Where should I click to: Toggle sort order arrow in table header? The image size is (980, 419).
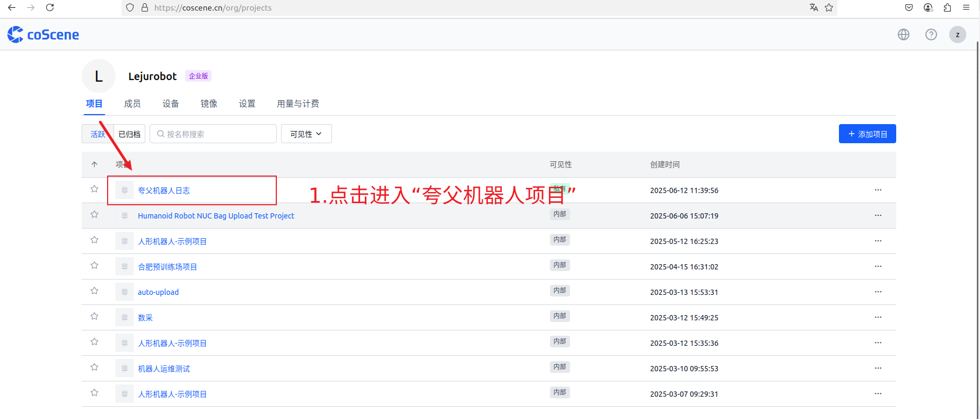click(x=94, y=164)
